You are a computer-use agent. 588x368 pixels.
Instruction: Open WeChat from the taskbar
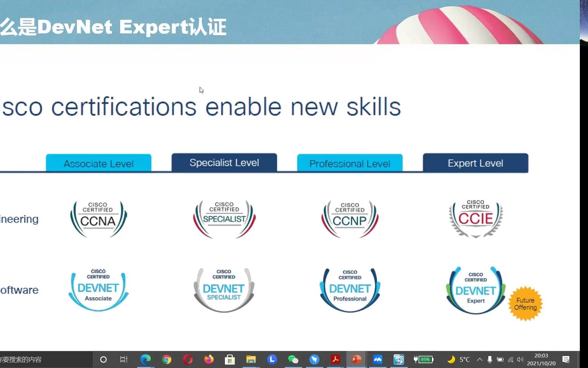[x=293, y=359]
